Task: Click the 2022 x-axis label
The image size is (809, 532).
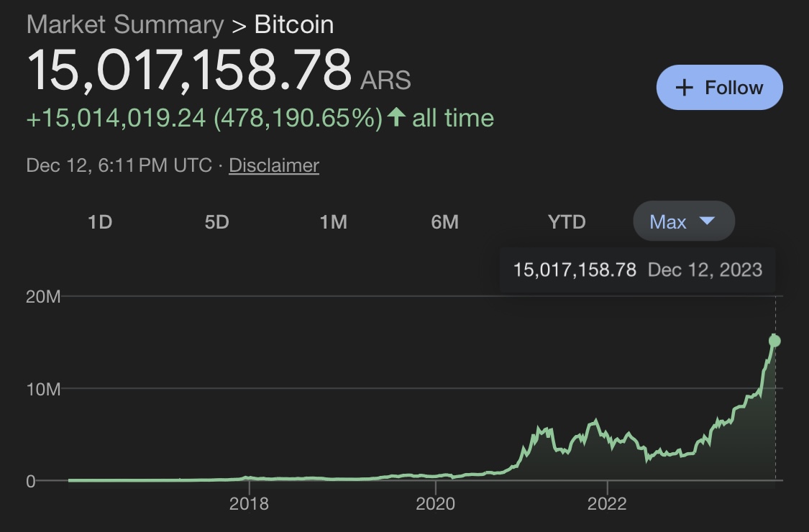Action: [x=608, y=503]
